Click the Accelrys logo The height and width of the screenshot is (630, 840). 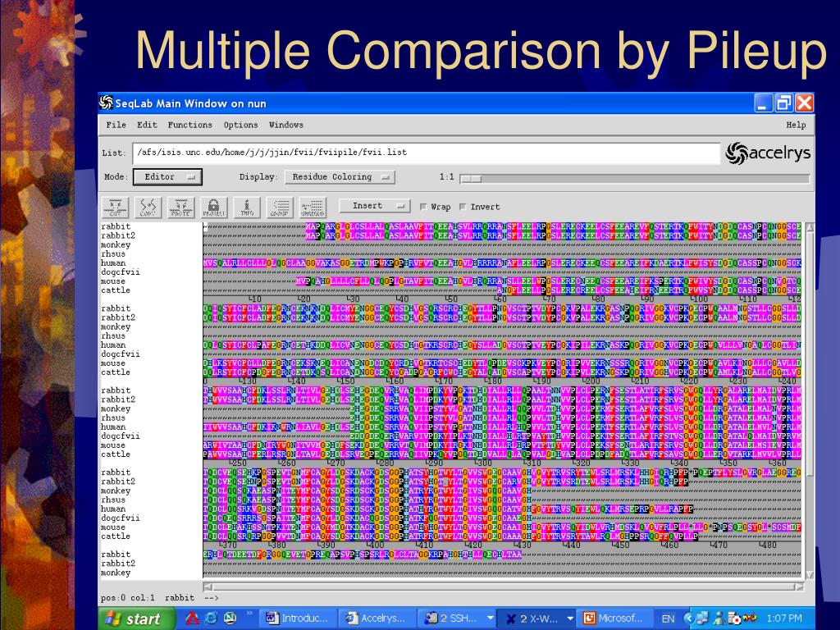pos(768,153)
